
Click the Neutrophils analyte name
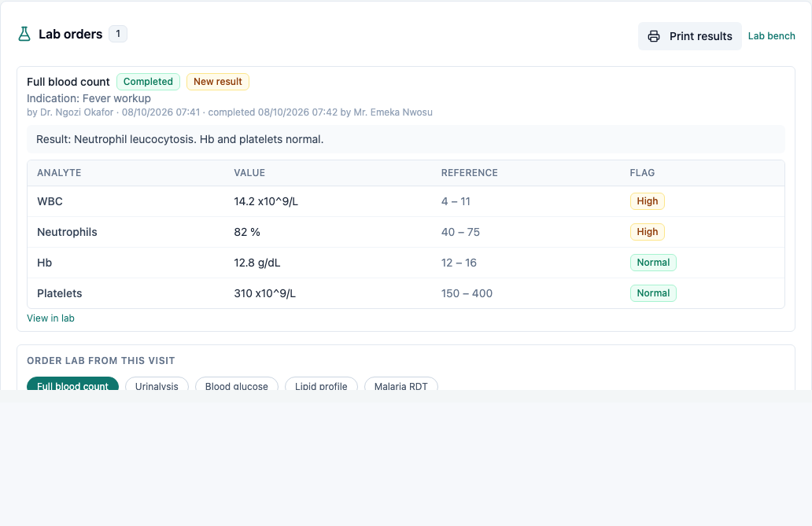(x=68, y=232)
